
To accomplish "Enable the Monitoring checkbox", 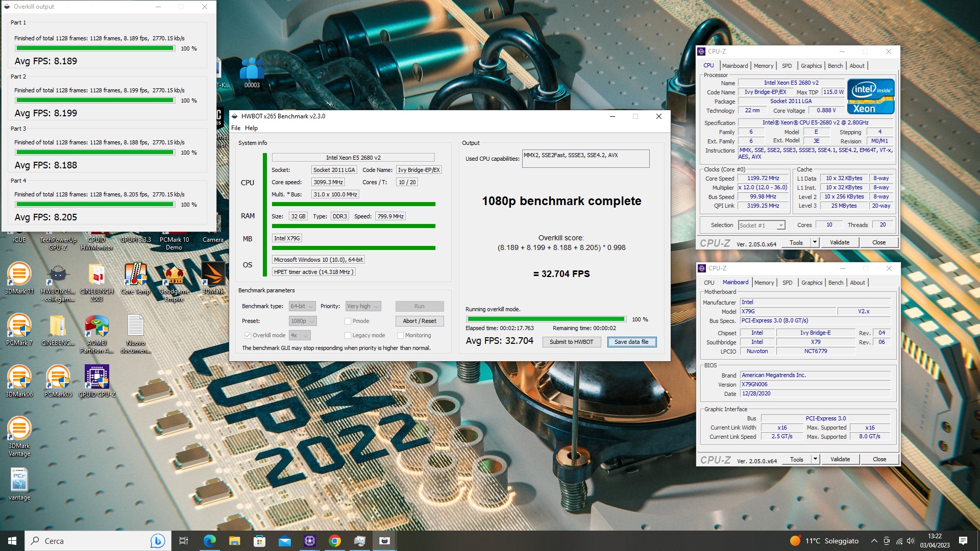I will click(x=400, y=335).
